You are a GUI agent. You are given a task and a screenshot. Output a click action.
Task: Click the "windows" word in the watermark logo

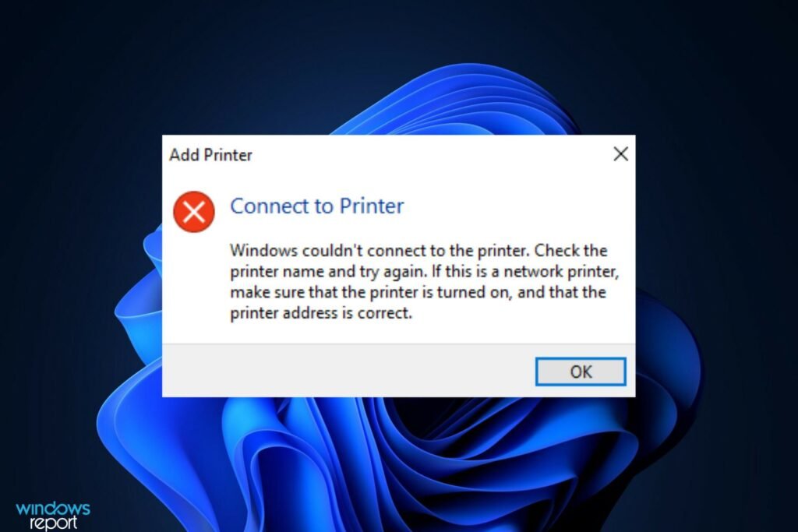tap(53, 508)
